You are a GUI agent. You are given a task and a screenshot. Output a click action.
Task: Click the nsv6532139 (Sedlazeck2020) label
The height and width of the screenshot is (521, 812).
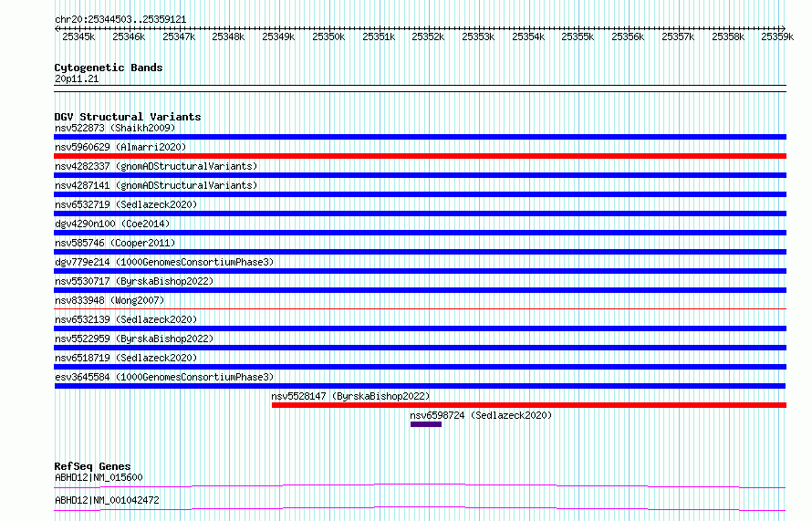[x=126, y=319]
